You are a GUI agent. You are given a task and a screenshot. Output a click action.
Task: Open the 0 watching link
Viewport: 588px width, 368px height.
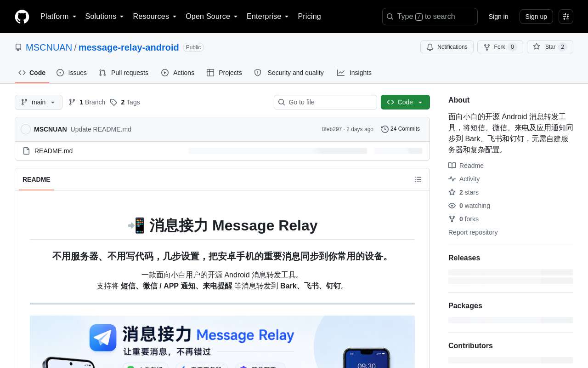(469, 206)
